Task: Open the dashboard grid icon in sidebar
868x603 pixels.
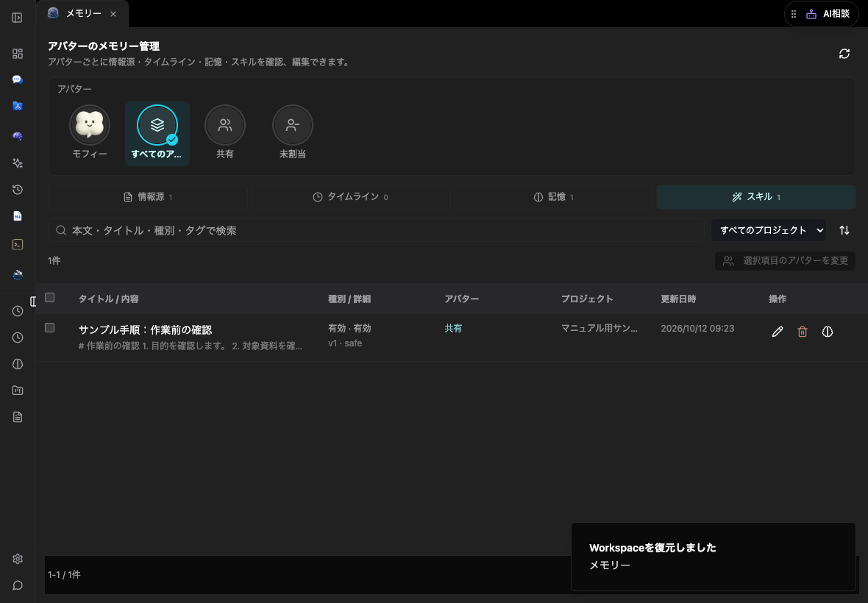Action: (x=17, y=54)
